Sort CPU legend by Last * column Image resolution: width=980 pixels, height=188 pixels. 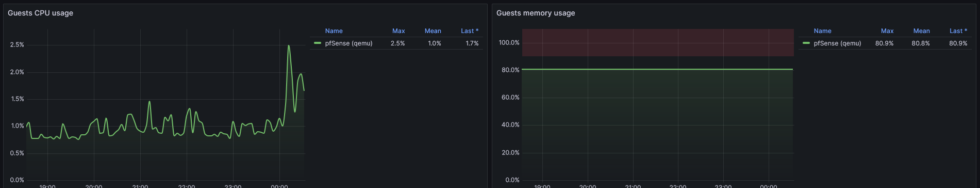tap(470, 31)
